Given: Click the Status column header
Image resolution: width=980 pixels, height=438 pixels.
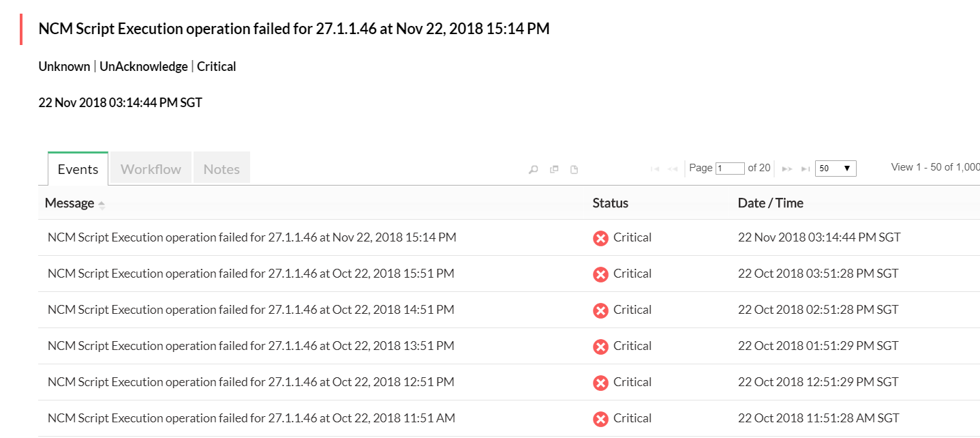Looking at the screenshot, I should tap(610, 203).
